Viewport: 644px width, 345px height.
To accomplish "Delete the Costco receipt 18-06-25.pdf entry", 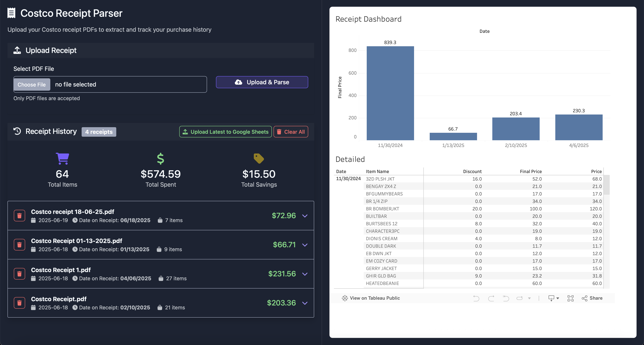I will tap(19, 216).
